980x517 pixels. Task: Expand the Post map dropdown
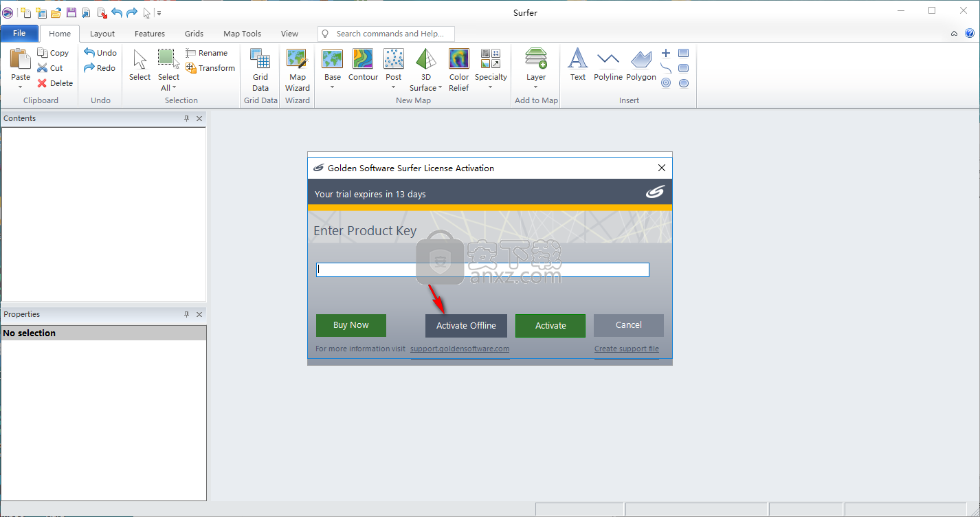tap(394, 87)
